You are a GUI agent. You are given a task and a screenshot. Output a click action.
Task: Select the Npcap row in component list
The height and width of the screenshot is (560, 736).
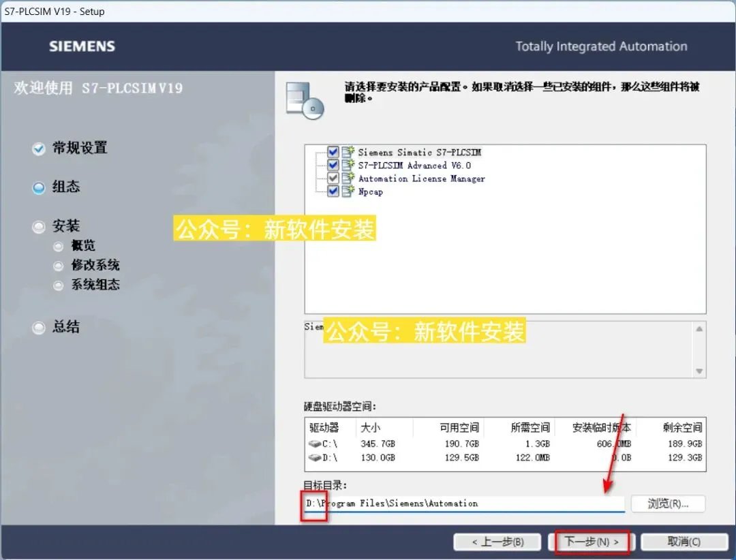coord(370,191)
